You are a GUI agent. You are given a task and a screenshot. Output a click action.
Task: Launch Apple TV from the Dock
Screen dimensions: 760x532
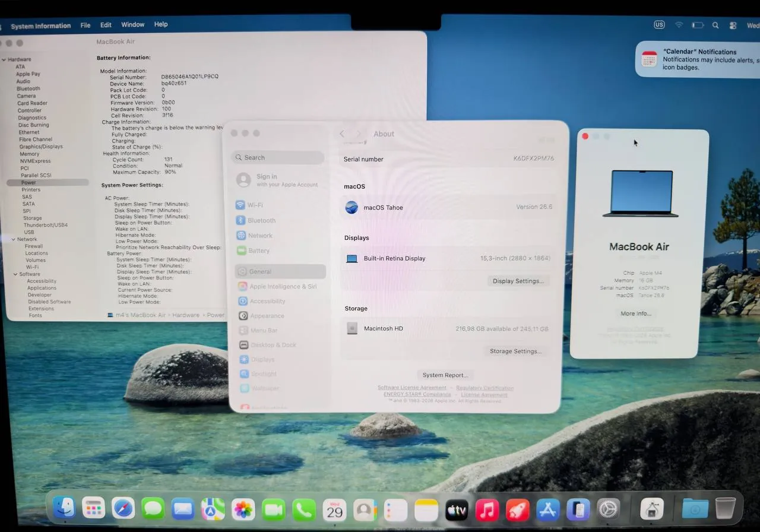[x=457, y=510]
